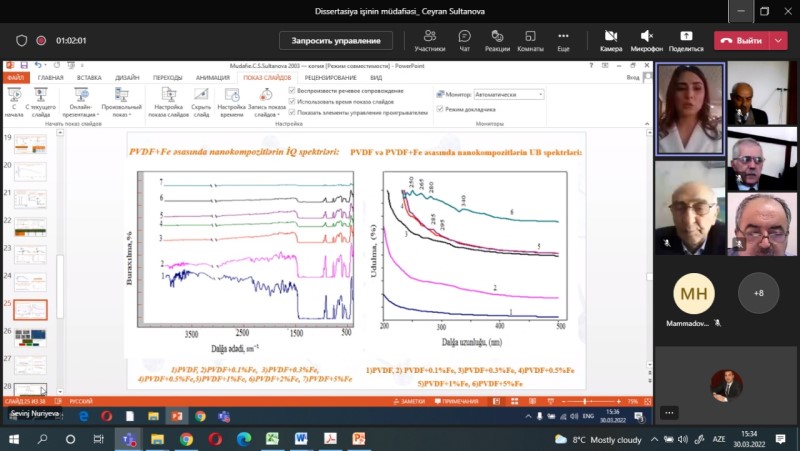
Task: Toggle 'Режим докладчика' checkbox
Action: 440,109
